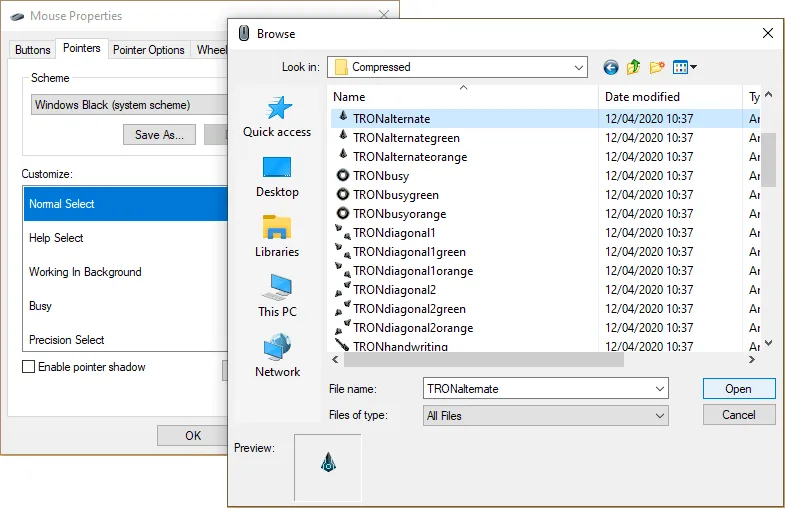Select the TRONdiagonal2orange file icon
The width and height of the screenshot is (785, 521).
[343, 327]
